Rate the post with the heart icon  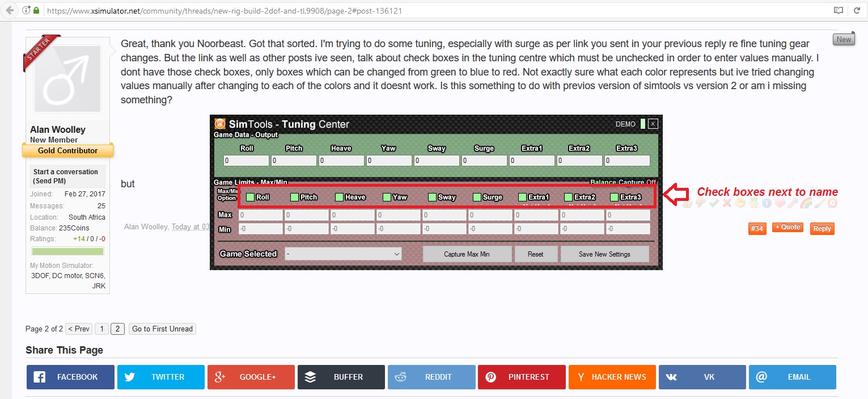pyautogui.click(x=780, y=203)
